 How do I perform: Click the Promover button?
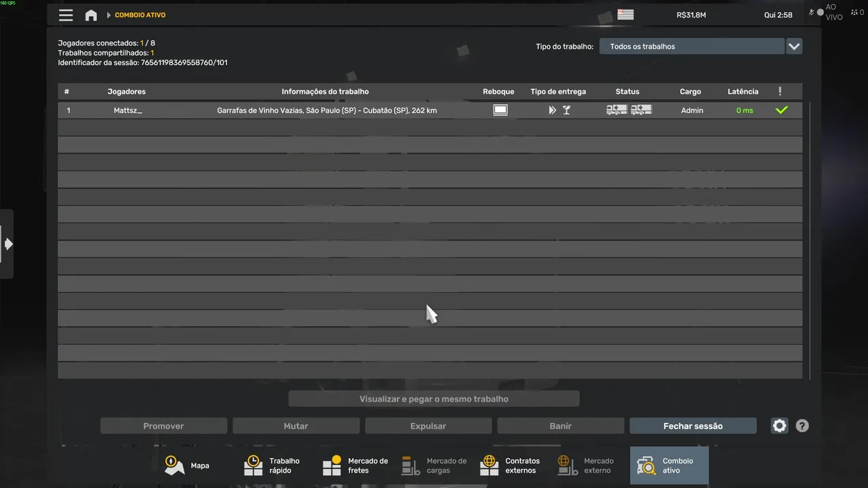point(163,426)
